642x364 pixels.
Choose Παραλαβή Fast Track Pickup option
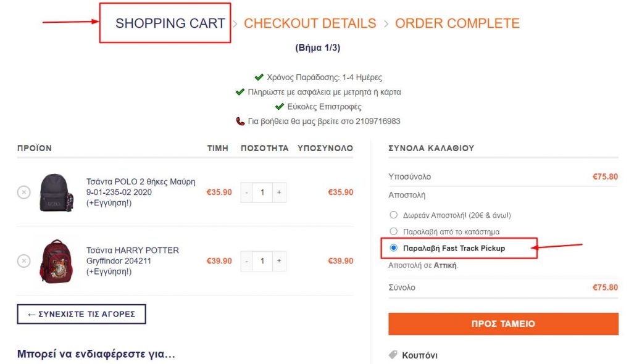(394, 248)
